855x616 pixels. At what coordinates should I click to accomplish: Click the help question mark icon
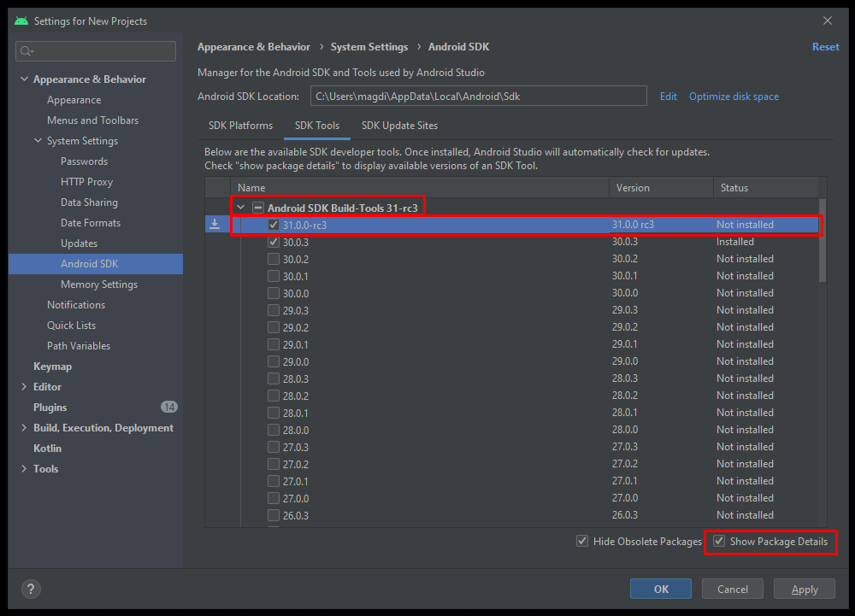pos(31,589)
